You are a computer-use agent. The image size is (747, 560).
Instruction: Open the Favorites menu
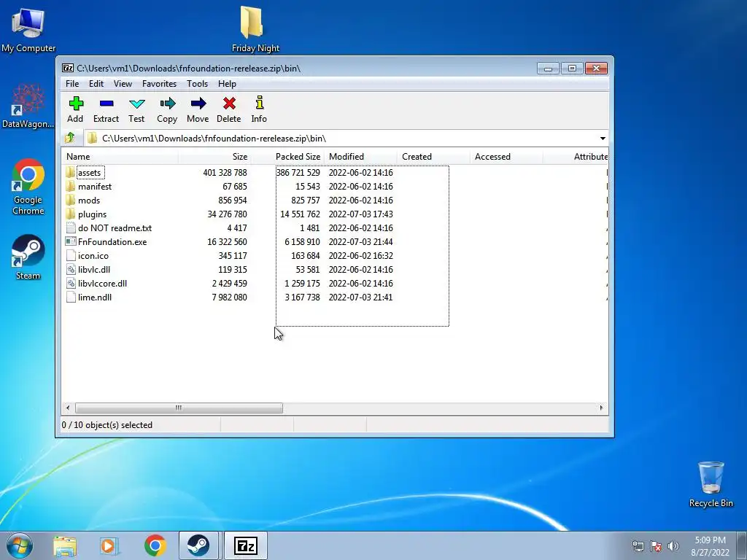click(159, 84)
